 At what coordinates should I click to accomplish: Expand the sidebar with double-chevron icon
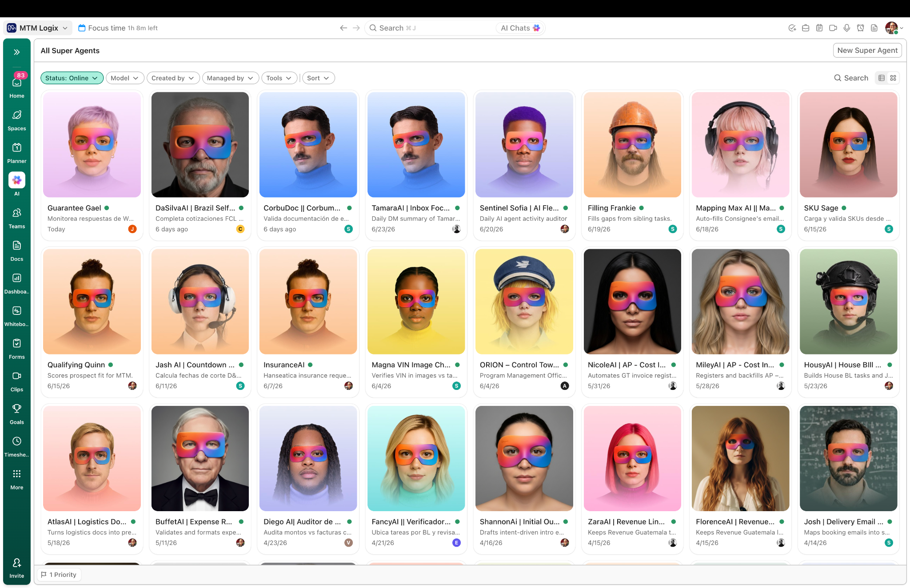17,52
